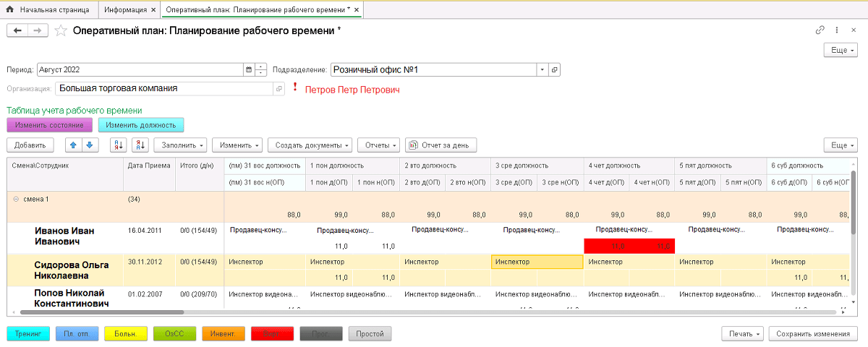This screenshot has width=868, height=347.
Task: Collapse the смена 1 group
Action: pos(16,198)
